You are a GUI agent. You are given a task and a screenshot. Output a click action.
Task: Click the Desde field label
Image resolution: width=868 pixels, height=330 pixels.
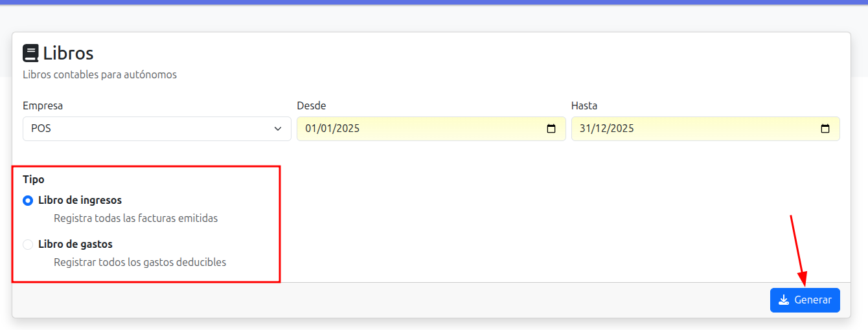pos(312,105)
